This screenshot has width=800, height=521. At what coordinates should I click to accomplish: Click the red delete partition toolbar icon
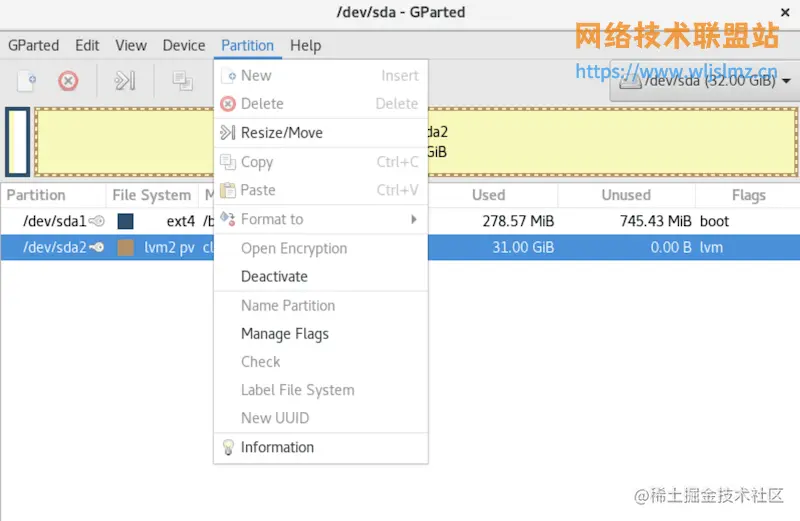tap(68, 81)
